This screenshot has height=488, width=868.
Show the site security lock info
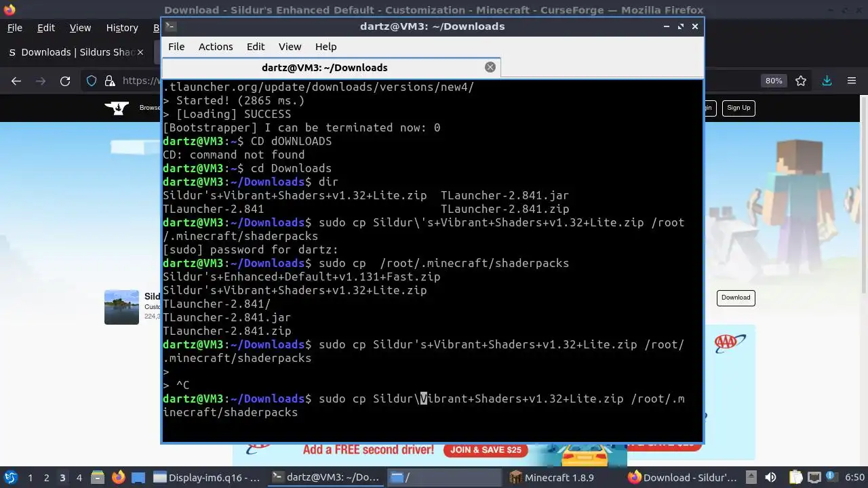110,81
